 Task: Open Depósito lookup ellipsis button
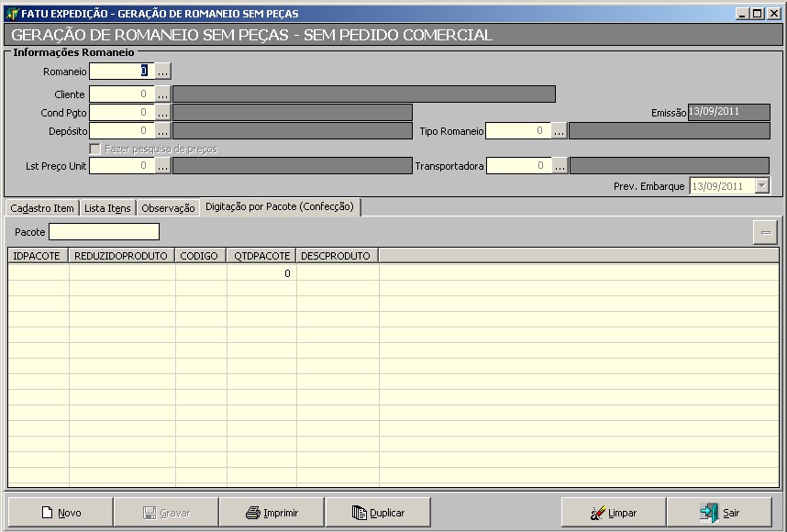pyautogui.click(x=162, y=131)
